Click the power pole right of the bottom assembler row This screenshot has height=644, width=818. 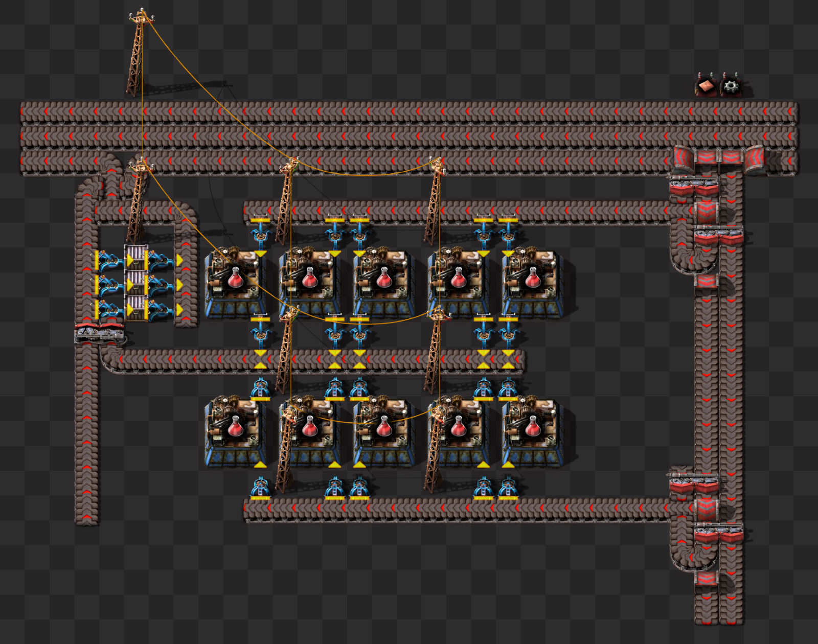(435, 447)
